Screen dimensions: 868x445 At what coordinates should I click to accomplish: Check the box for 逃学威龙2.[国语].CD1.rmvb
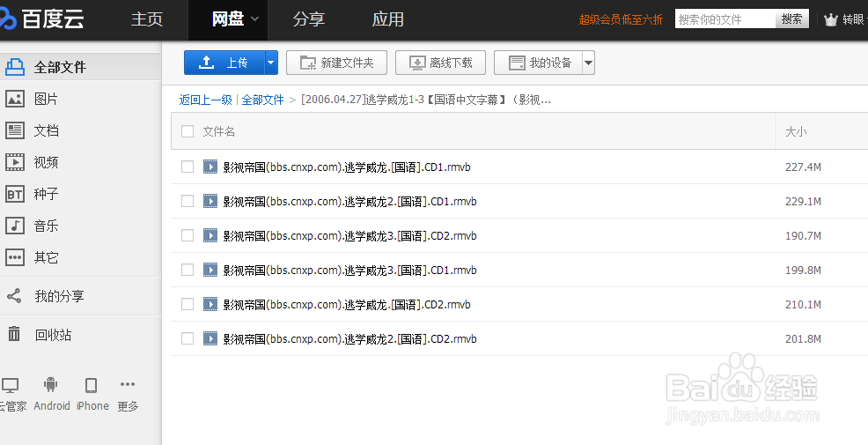click(188, 201)
